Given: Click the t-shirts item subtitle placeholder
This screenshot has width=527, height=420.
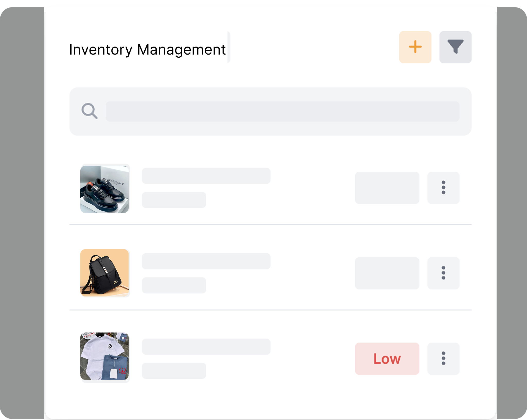Looking at the screenshot, I should click(174, 371).
